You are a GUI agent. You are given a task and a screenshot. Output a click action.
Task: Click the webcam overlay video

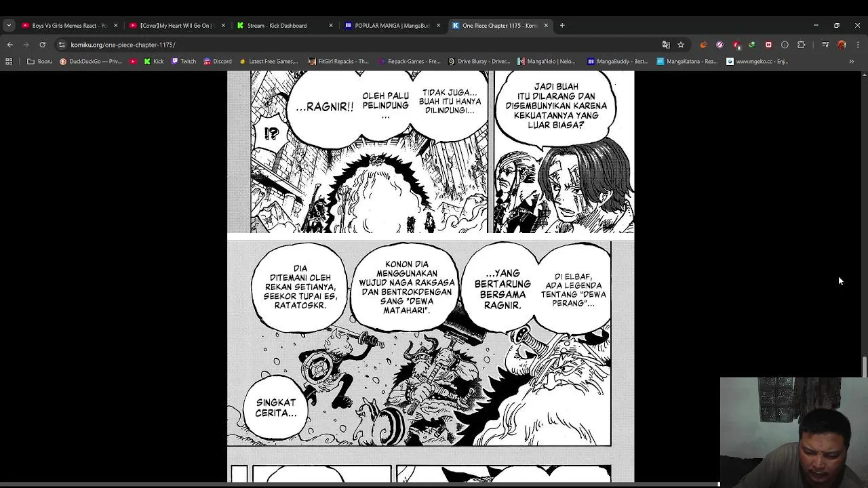click(793, 432)
